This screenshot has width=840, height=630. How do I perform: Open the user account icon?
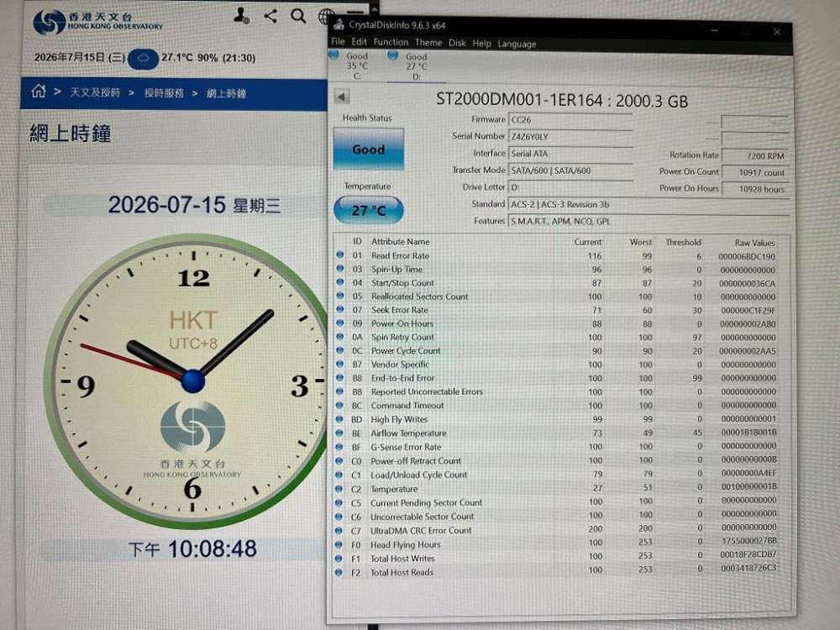pyautogui.click(x=241, y=15)
